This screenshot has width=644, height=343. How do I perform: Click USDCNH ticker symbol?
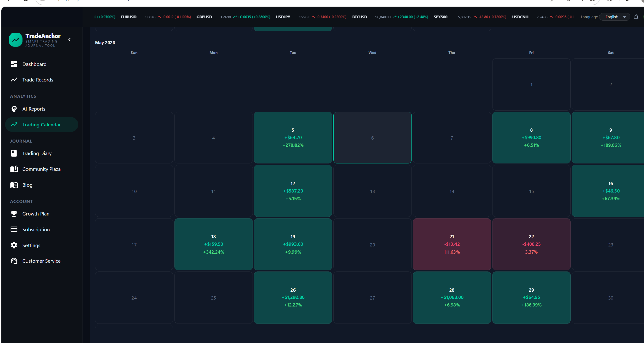520,17
